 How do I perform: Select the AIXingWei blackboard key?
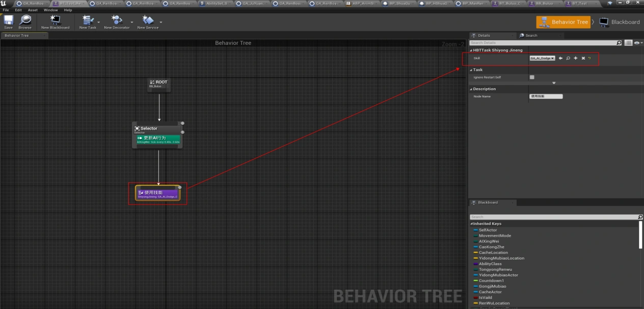(489, 241)
